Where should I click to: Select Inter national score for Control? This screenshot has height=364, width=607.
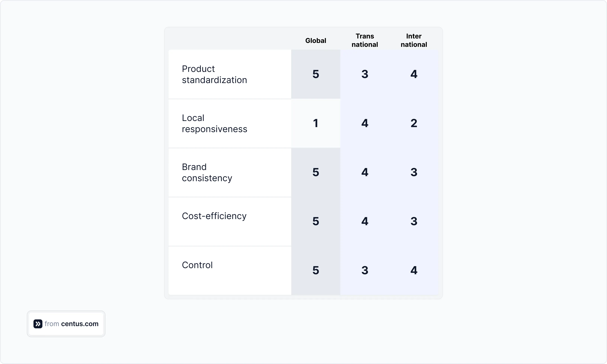[x=414, y=270]
